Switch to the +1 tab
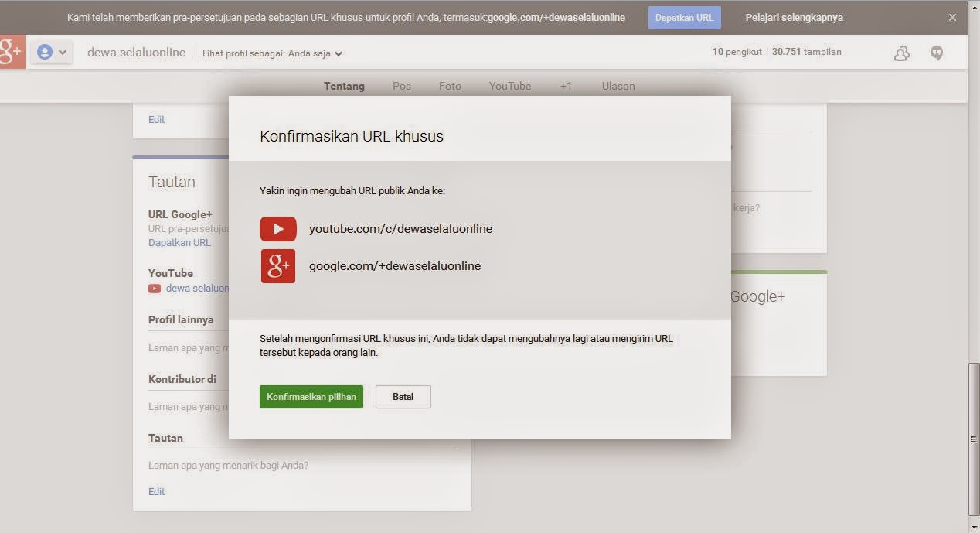 click(566, 86)
